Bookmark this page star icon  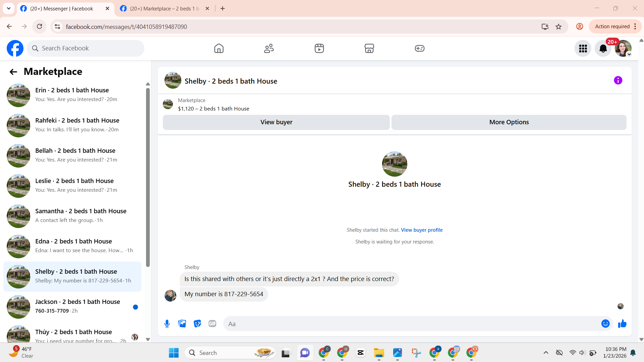pyautogui.click(x=558, y=27)
